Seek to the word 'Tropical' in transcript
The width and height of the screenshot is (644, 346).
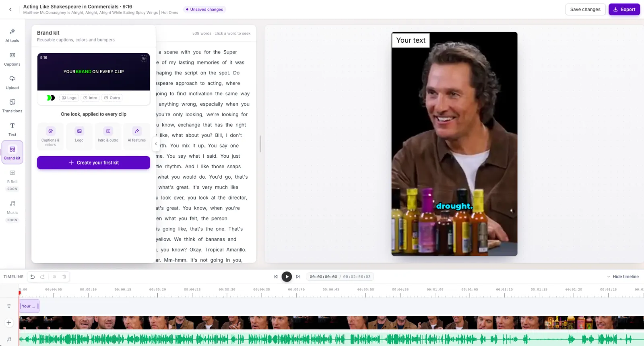point(214,250)
